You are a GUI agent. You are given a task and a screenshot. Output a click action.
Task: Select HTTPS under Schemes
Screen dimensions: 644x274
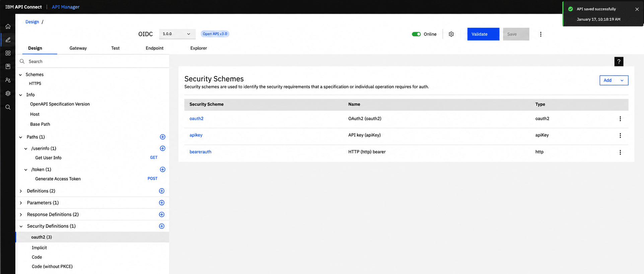[x=35, y=84]
